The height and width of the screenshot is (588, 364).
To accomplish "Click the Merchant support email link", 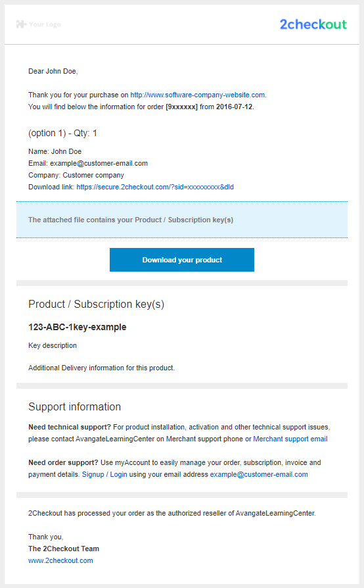I will coord(290,439).
